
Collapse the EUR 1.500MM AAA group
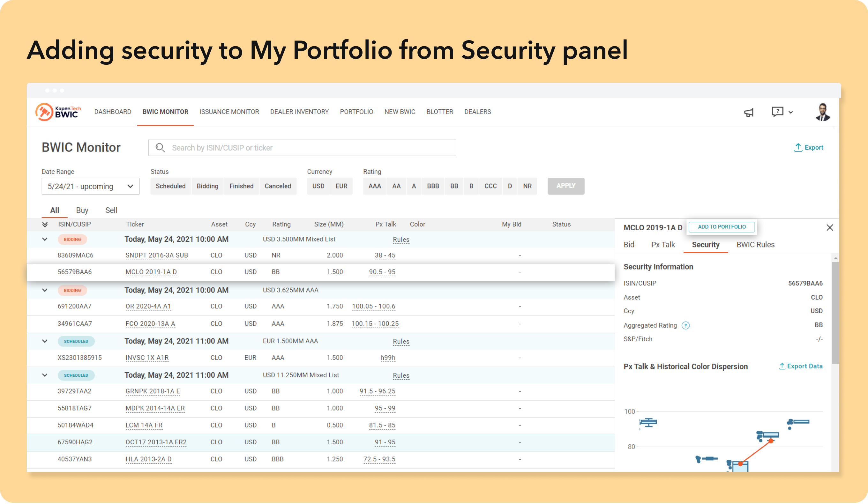coord(45,341)
